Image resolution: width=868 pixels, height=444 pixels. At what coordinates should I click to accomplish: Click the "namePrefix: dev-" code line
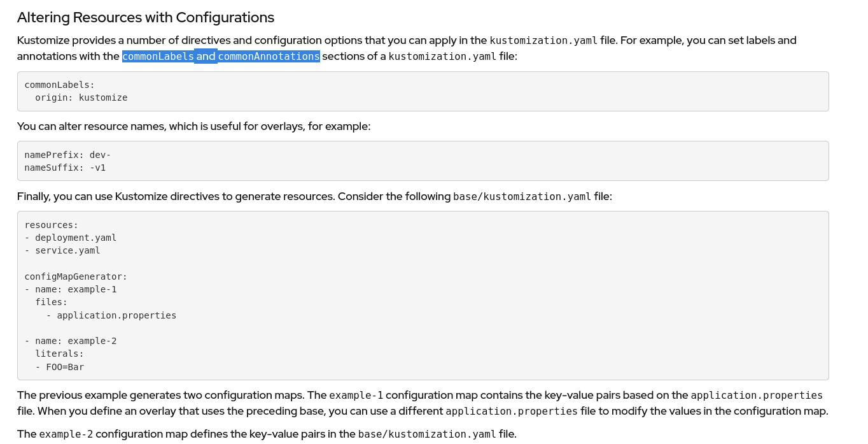point(67,155)
